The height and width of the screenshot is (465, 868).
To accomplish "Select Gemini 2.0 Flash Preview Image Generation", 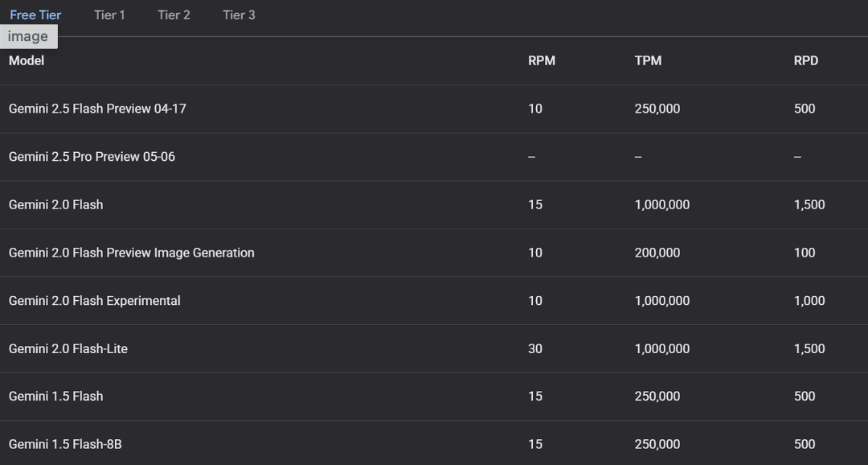I will 132,253.
